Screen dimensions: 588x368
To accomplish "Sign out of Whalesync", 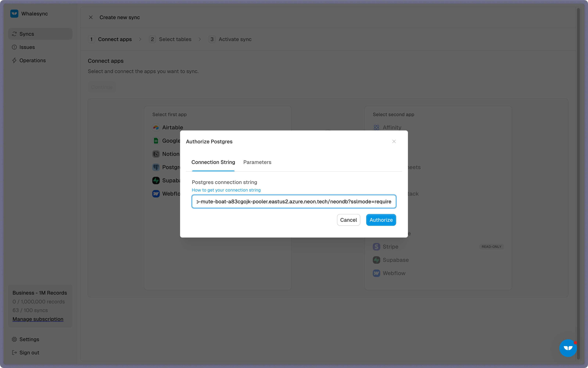I will [x=40, y=352].
